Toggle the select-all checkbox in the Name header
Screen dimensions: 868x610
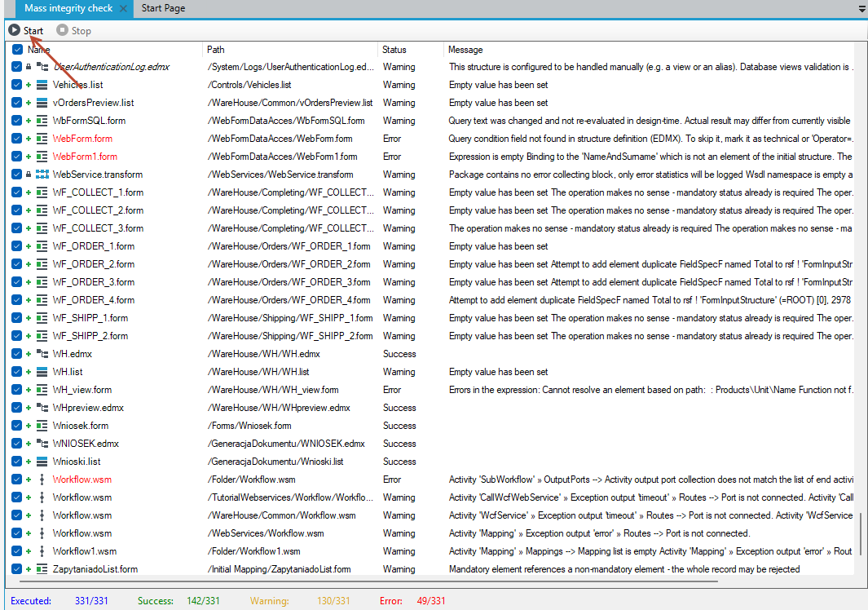[17, 50]
